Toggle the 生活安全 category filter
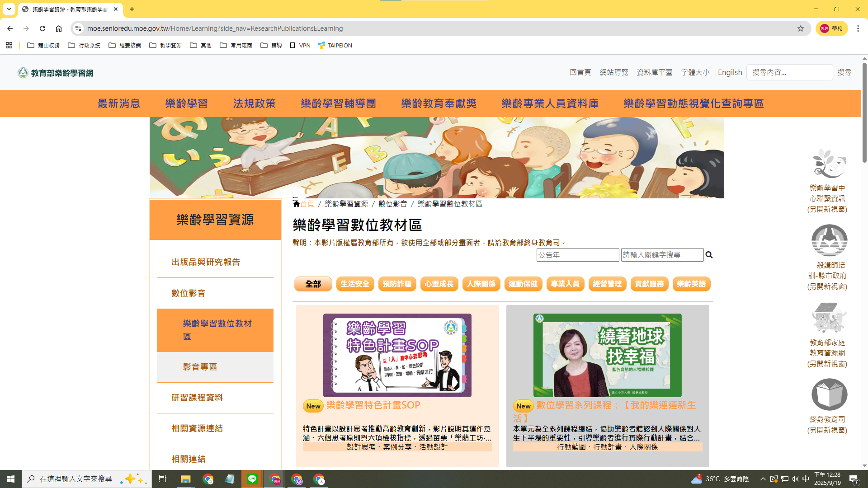The image size is (868, 488). [355, 284]
